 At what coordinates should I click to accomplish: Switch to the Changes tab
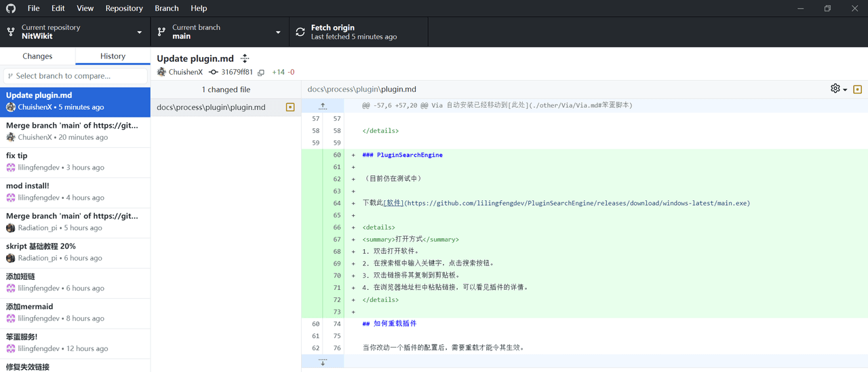[x=37, y=56]
